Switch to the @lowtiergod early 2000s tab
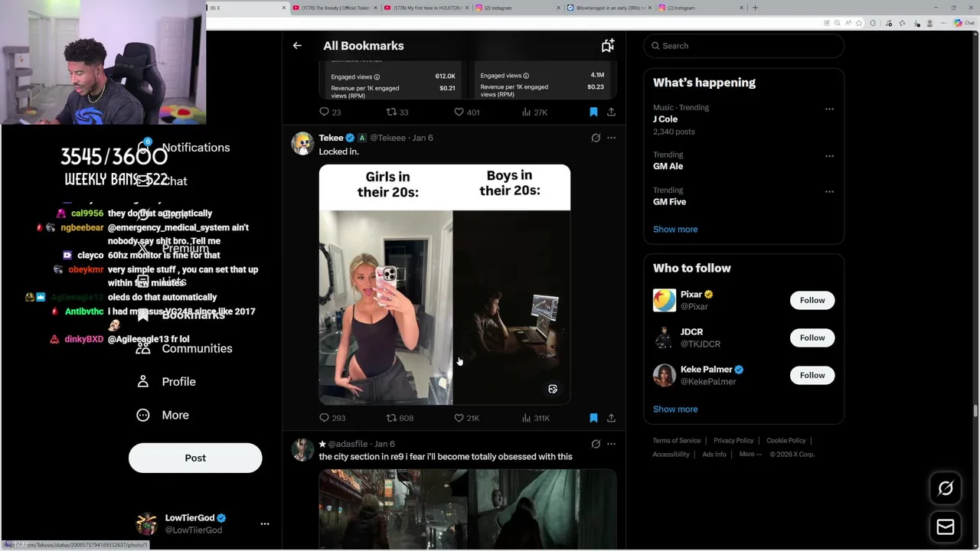 pos(609,8)
